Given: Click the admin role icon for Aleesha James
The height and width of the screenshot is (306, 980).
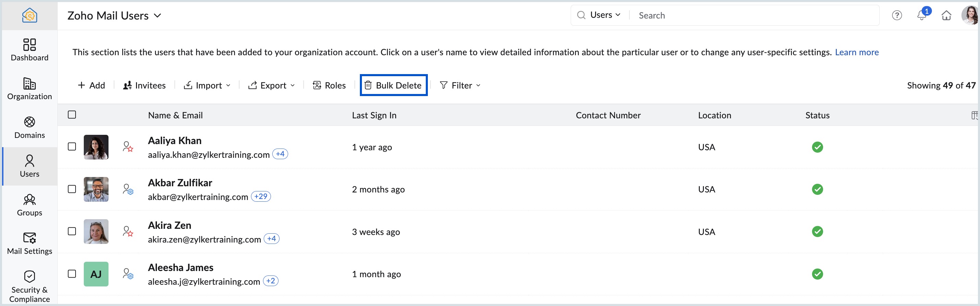Looking at the screenshot, I should (x=128, y=274).
